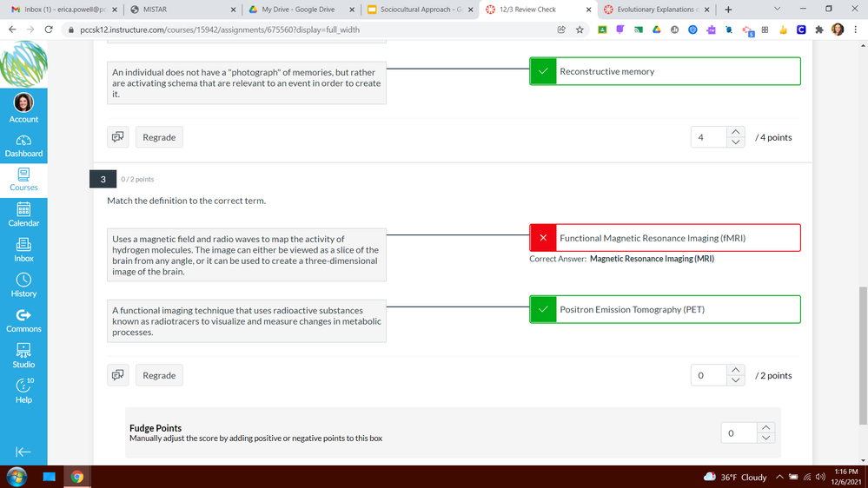Open the Canvas Inbox icon
The width and height of the screenshot is (868, 488).
pos(23,249)
